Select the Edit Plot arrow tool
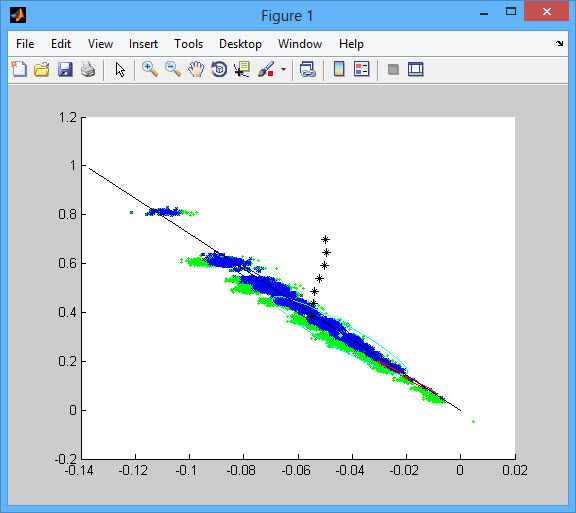Viewport: 576px width, 513px height. pyautogui.click(x=120, y=69)
